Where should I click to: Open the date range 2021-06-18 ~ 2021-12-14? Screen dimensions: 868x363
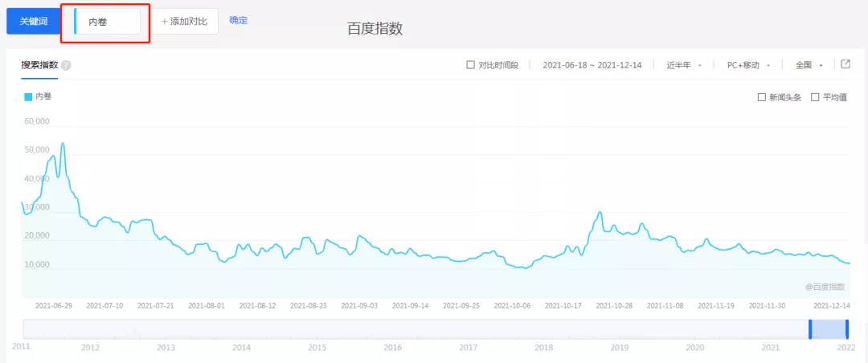pyautogui.click(x=591, y=65)
